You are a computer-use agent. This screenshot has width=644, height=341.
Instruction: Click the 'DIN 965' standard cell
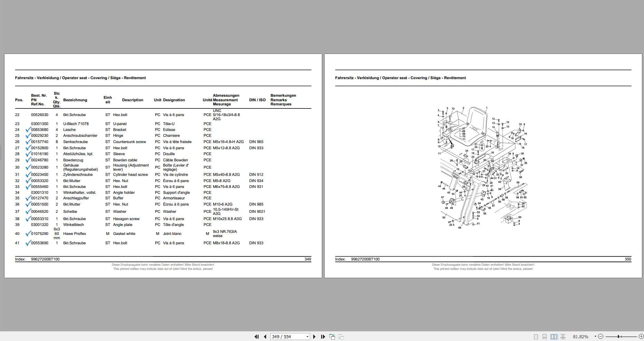256,142
